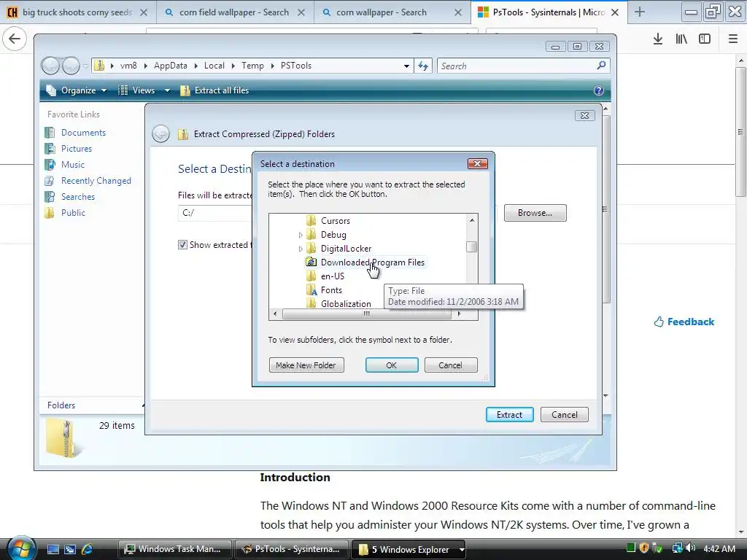Close the Select a destination dialog
Screen dimensions: 747x560
tap(477, 164)
